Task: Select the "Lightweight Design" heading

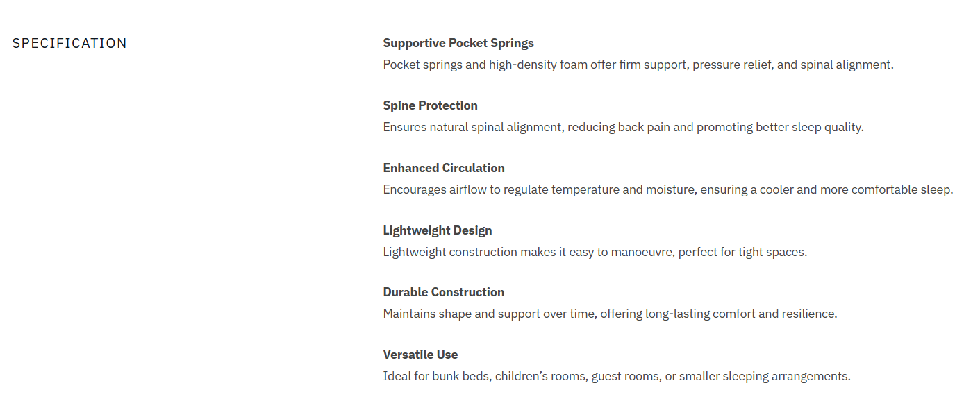Action: click(x=438, y=230)
